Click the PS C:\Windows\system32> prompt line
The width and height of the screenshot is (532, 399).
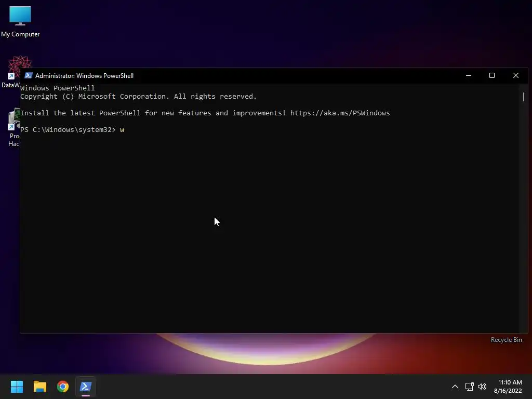pyautogui.click(x=68, y=129)
